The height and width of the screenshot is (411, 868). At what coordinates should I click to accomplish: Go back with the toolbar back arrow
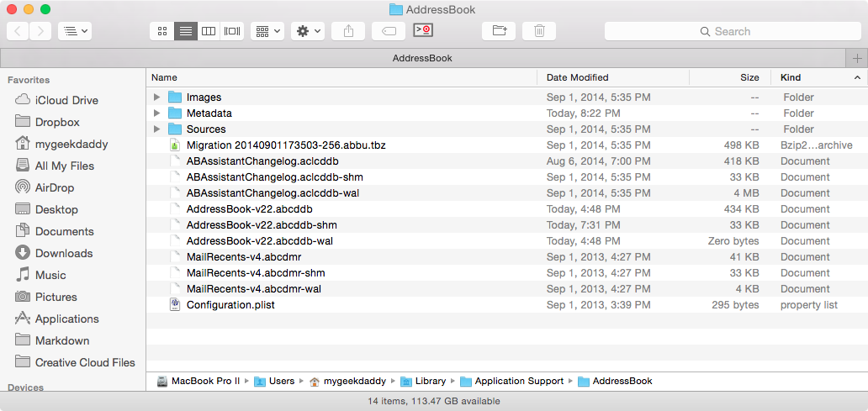[18, 31]
